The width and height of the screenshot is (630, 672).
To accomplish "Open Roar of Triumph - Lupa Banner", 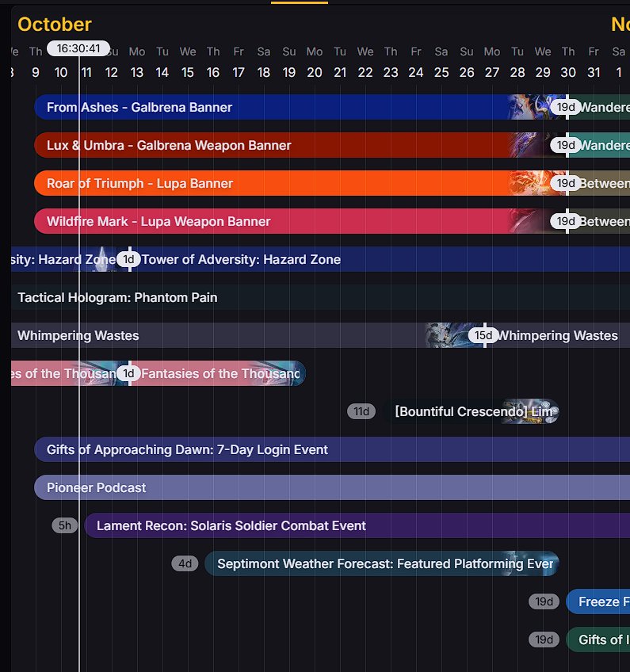I will [x=300, y=183].
